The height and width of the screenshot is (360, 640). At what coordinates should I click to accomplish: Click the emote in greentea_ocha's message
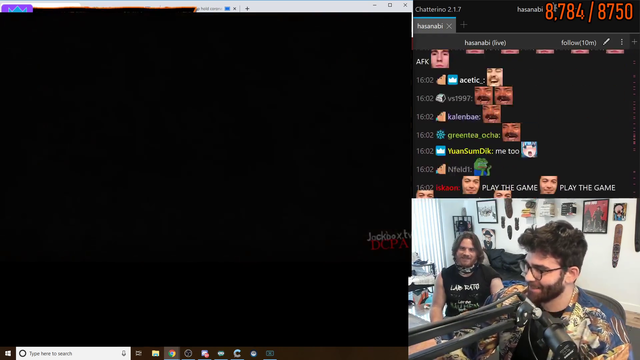(x=511, y=132)
